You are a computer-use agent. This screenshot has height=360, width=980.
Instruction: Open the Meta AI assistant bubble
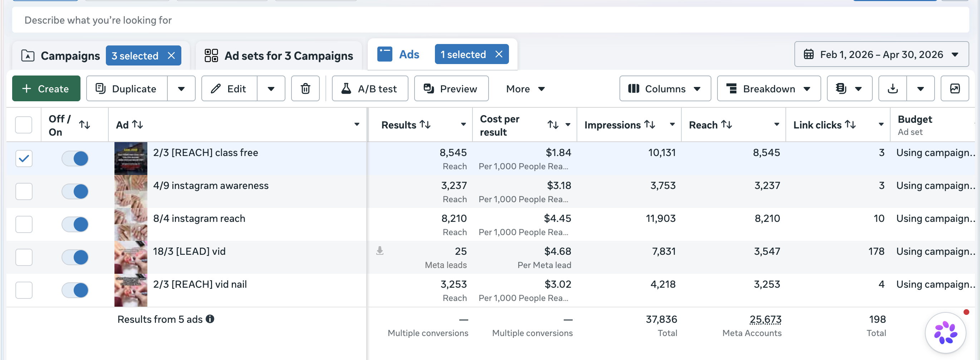[x=945, y=332]
